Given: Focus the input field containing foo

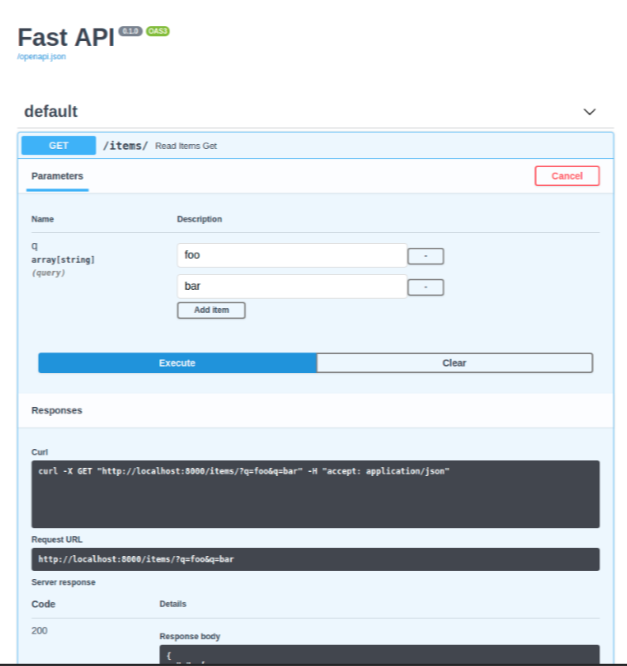Looking at the screenshot, I should tap(292, 255).
